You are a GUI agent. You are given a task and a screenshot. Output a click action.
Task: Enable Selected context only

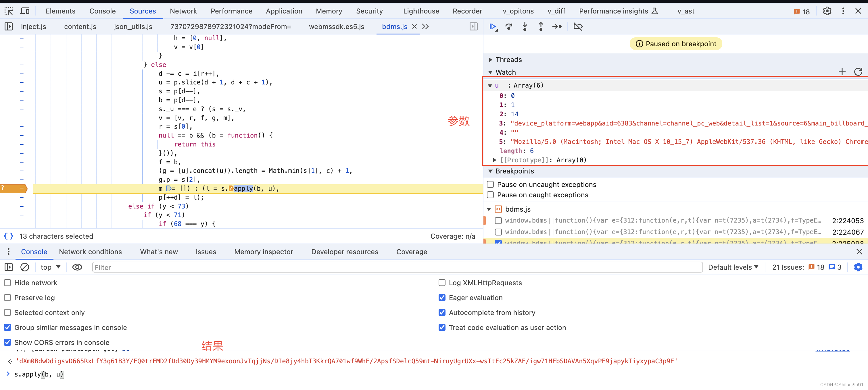(x=7, y=312)
